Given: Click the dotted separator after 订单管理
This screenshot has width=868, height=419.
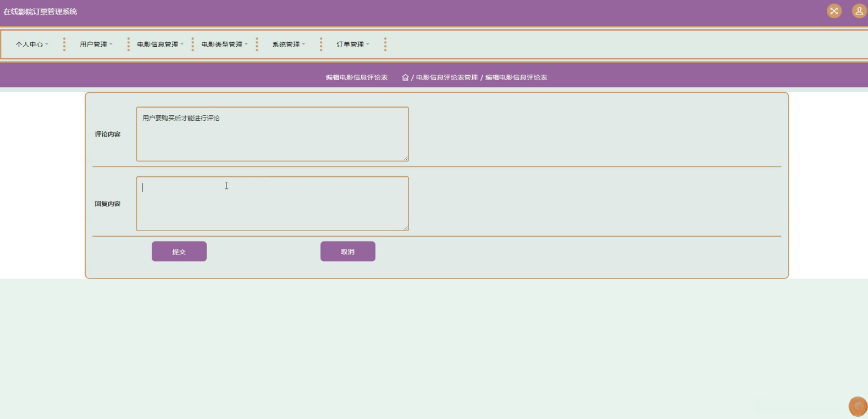Looking at the screenshot, I should 385,44.
